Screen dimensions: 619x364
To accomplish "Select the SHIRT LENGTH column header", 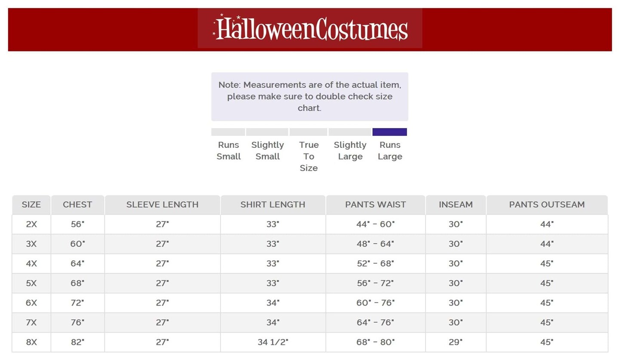I will tap(273, 205).
